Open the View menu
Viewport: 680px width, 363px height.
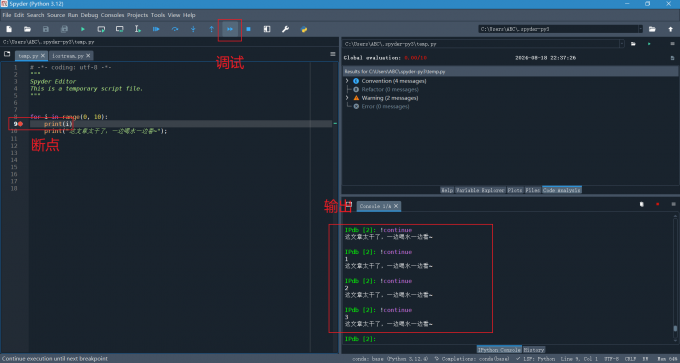pos(174,15)
